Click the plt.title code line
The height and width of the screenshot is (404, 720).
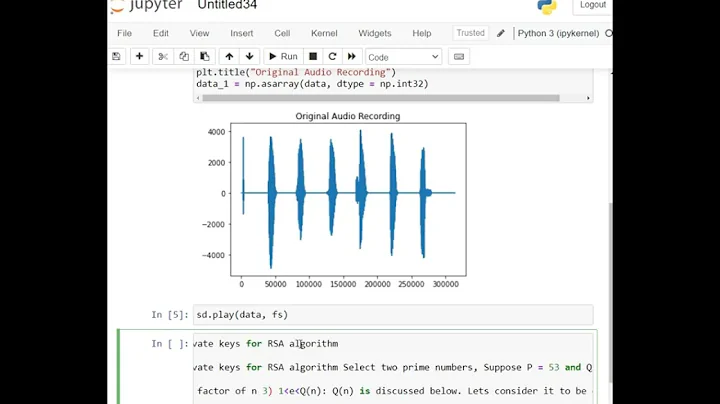[296, 73]
